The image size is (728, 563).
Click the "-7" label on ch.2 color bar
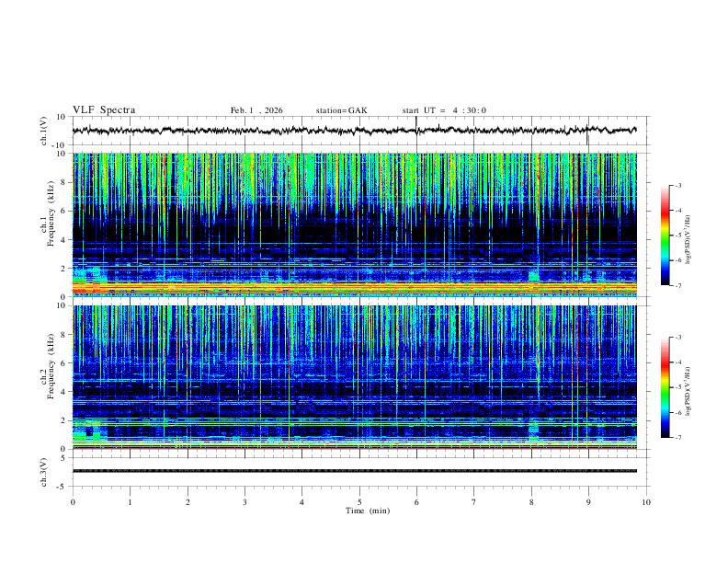tap(677, 437)
